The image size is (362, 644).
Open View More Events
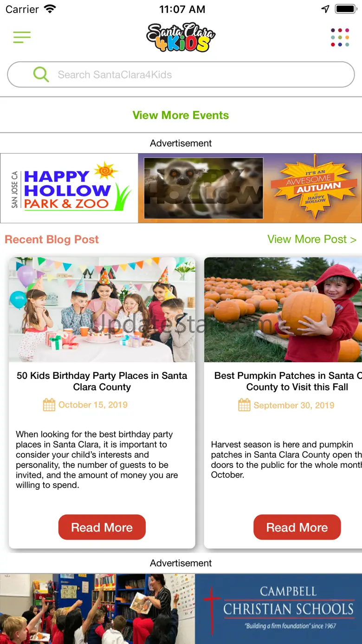pyautogui.click(x=181, y=115)
